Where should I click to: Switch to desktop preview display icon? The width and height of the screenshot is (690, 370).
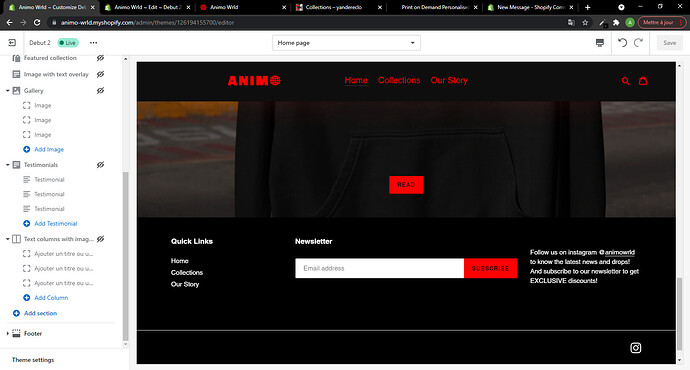(600, 43)
